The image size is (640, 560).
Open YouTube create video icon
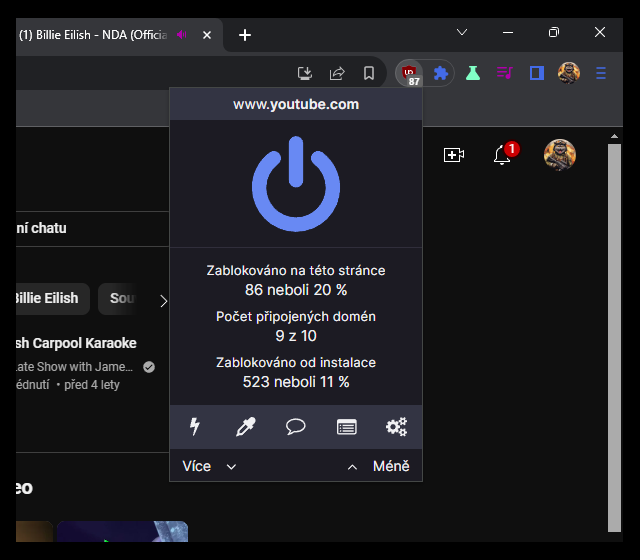[x=454, y=155]
